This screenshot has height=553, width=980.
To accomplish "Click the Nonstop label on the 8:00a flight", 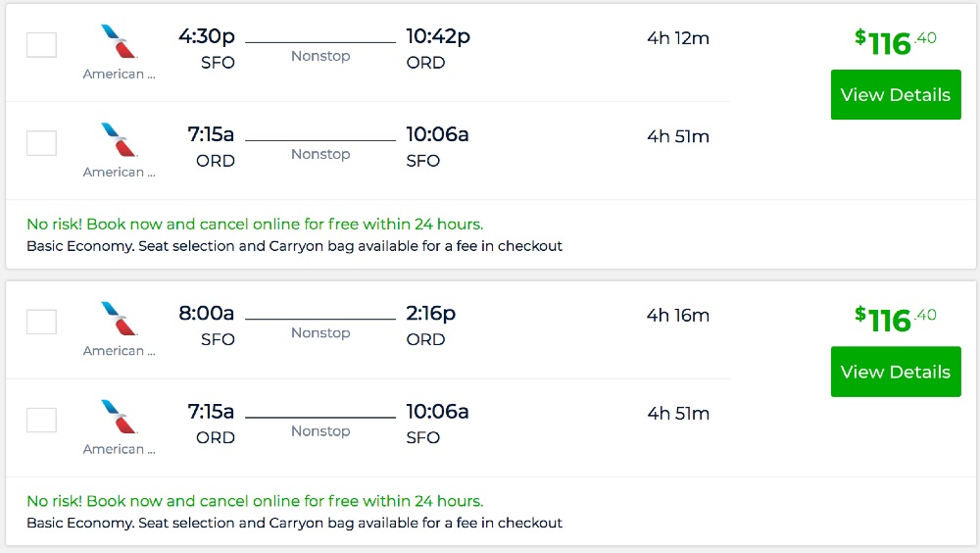I will 320,332.
